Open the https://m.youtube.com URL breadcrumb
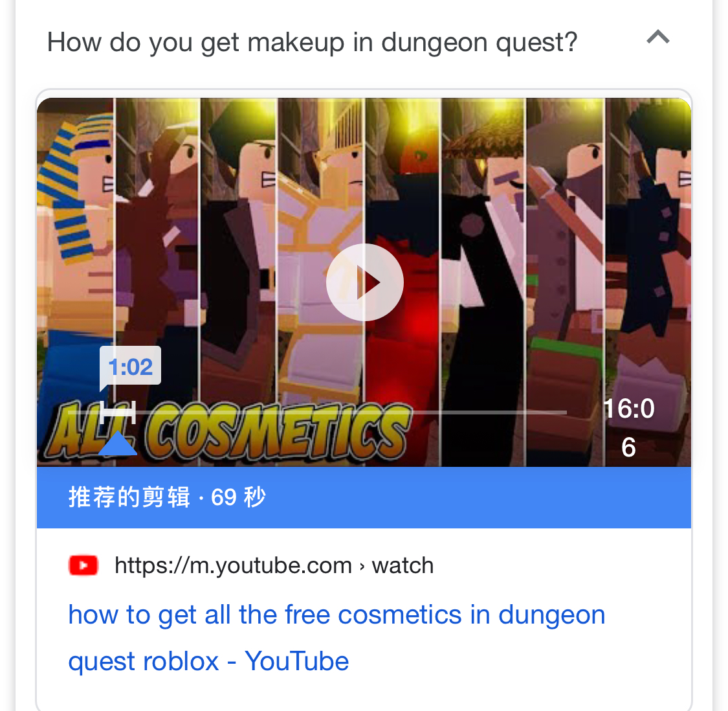728x711 pixels. (234, 565)
